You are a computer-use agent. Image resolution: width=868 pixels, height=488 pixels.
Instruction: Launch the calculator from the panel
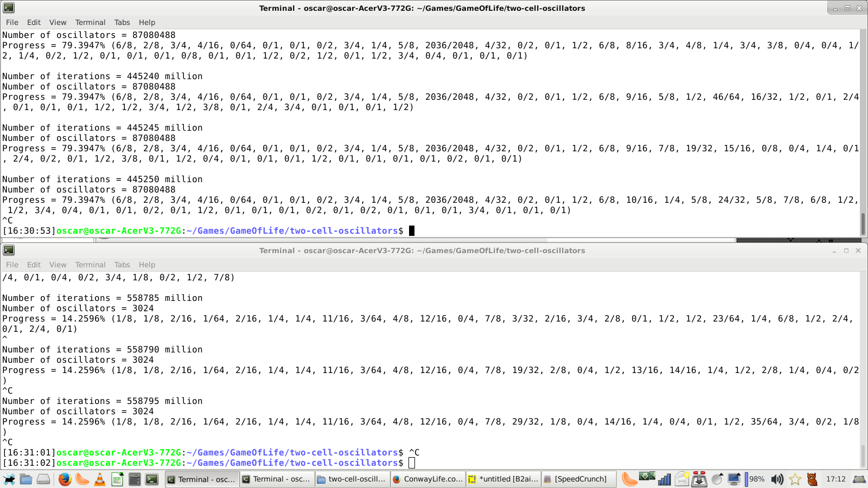[135, 479]
